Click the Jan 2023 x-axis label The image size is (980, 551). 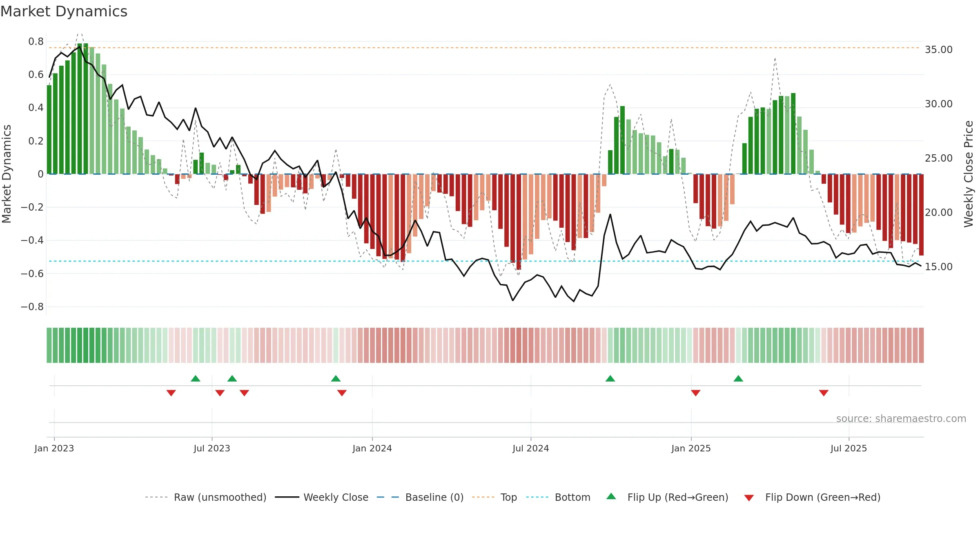54,449
